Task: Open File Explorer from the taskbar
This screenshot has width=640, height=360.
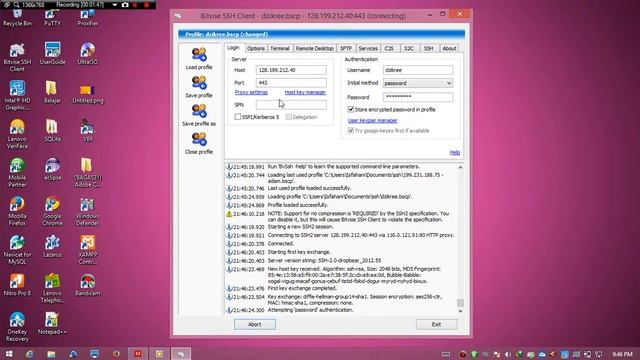Action: (x=51, y=354)
